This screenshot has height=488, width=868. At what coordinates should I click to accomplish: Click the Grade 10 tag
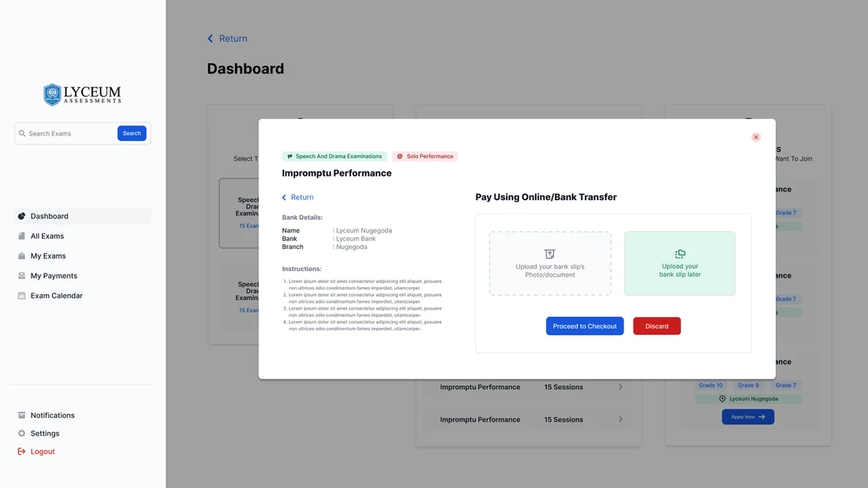710,386
